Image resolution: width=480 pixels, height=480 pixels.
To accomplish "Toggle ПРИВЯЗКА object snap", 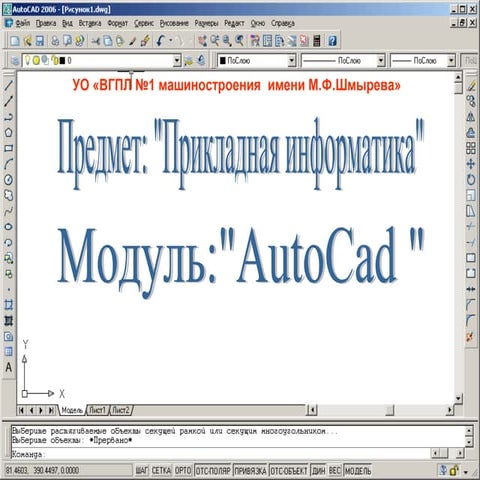I will tap(250, 470).
